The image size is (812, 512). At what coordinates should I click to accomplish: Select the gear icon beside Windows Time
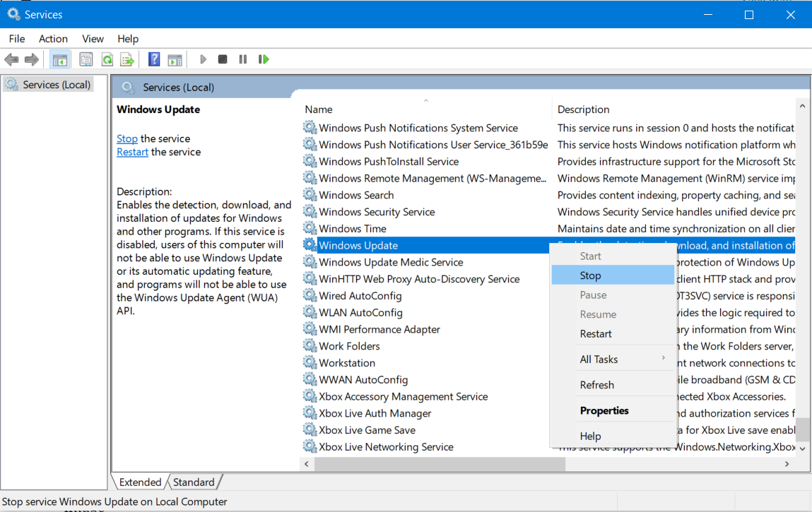coord(310,228)
